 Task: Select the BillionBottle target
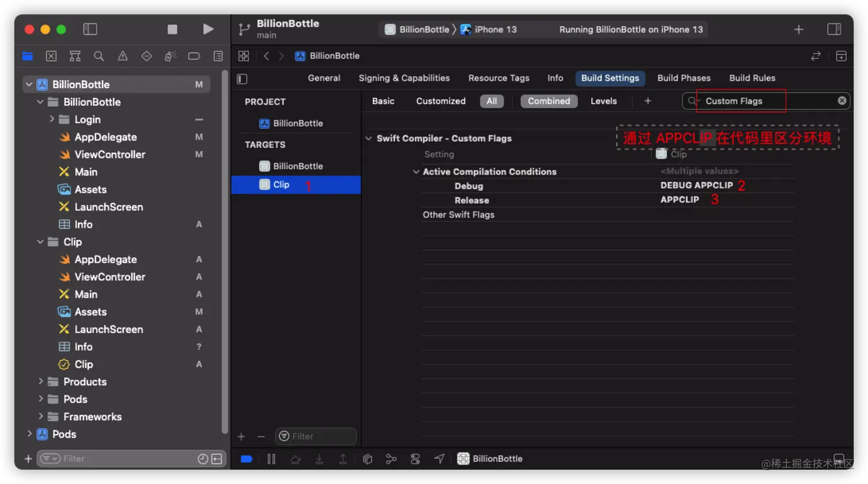[296, 166]
